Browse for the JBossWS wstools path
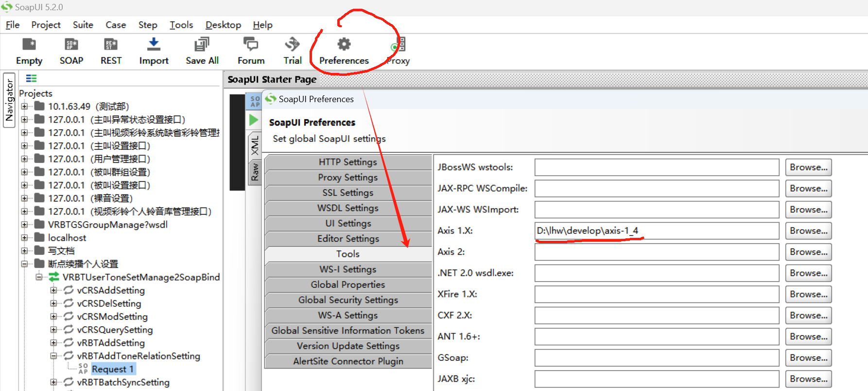Viewport: 868px width, 391px height. pos(809,167)
